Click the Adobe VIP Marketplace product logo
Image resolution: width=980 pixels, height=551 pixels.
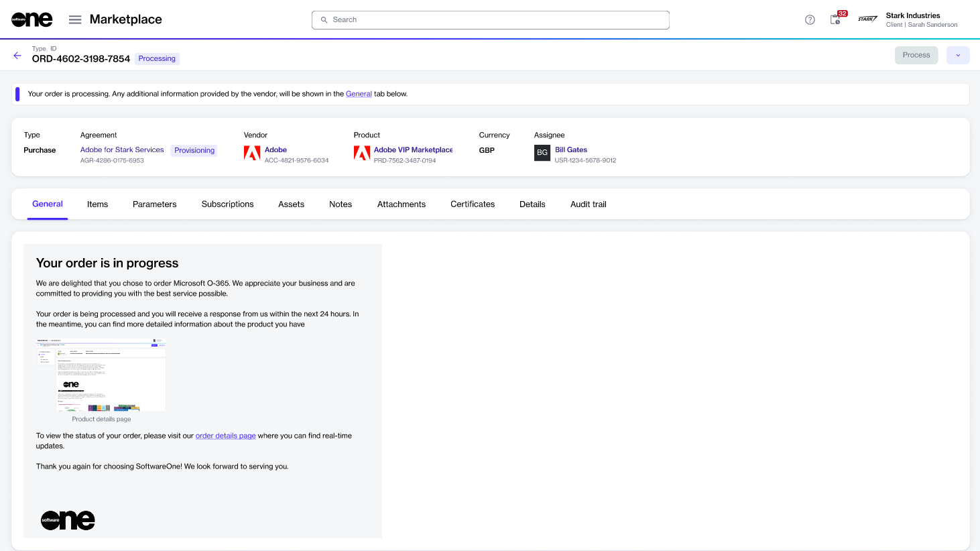362,154
